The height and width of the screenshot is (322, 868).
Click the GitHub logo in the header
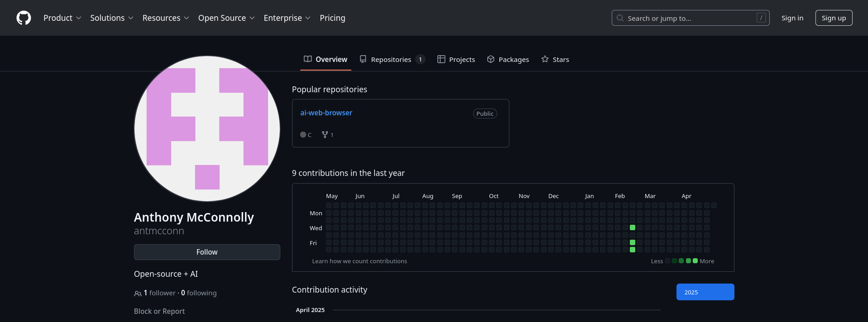click(24, 18)
